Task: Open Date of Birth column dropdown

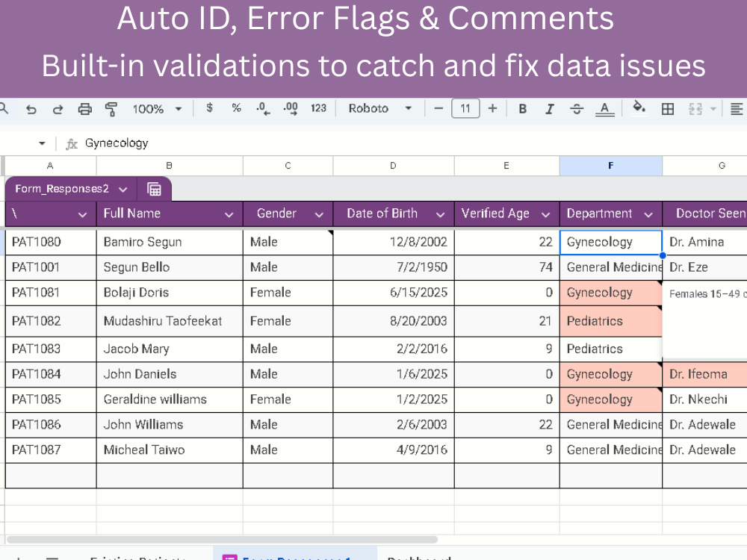Action: 441,215
